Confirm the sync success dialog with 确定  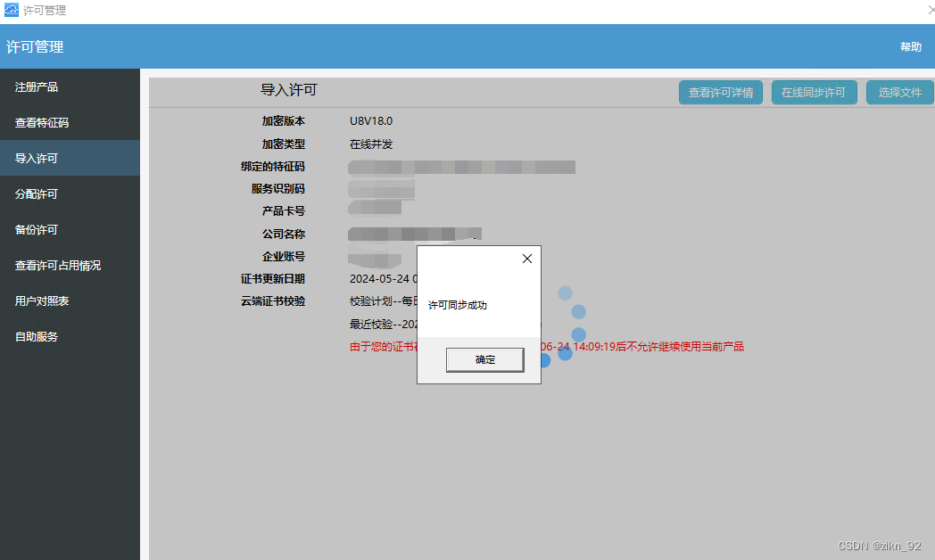click(484, 359)
